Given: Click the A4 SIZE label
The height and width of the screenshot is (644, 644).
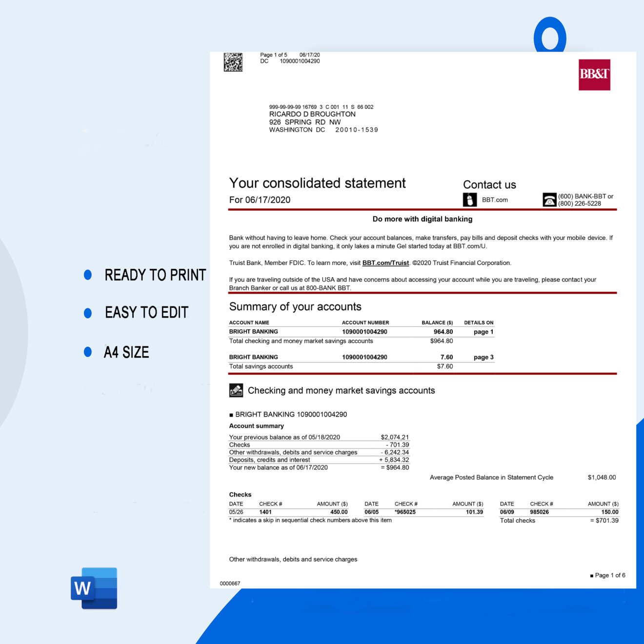Looking at the screenshot, I should click(x=126, y=352).
